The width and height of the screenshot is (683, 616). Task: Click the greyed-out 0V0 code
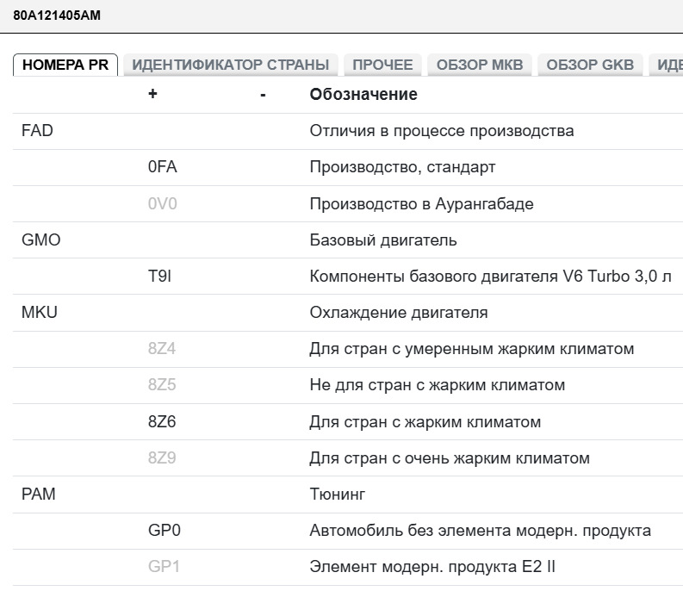click(x=162, y=204)
